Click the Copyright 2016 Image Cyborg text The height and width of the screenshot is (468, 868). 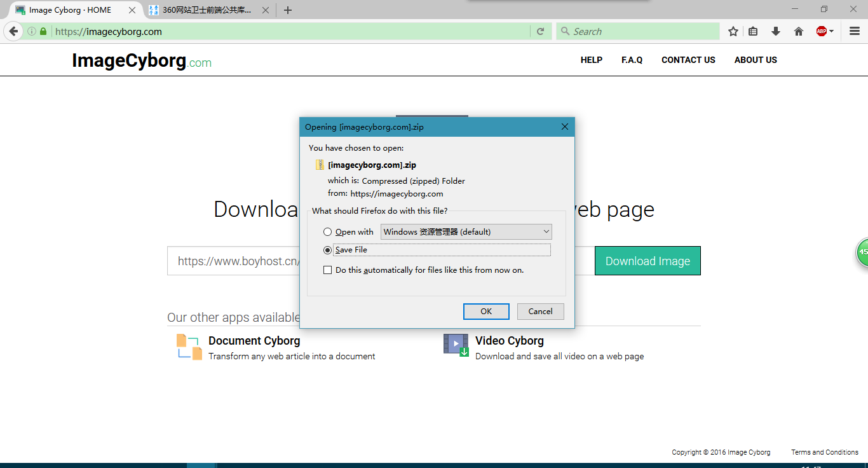tap(721, 452)
